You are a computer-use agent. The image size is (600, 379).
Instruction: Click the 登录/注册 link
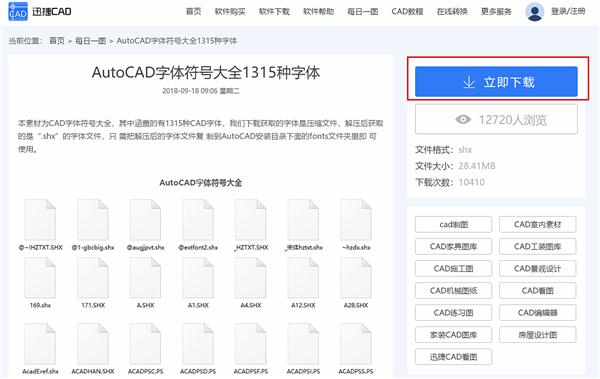568,11
